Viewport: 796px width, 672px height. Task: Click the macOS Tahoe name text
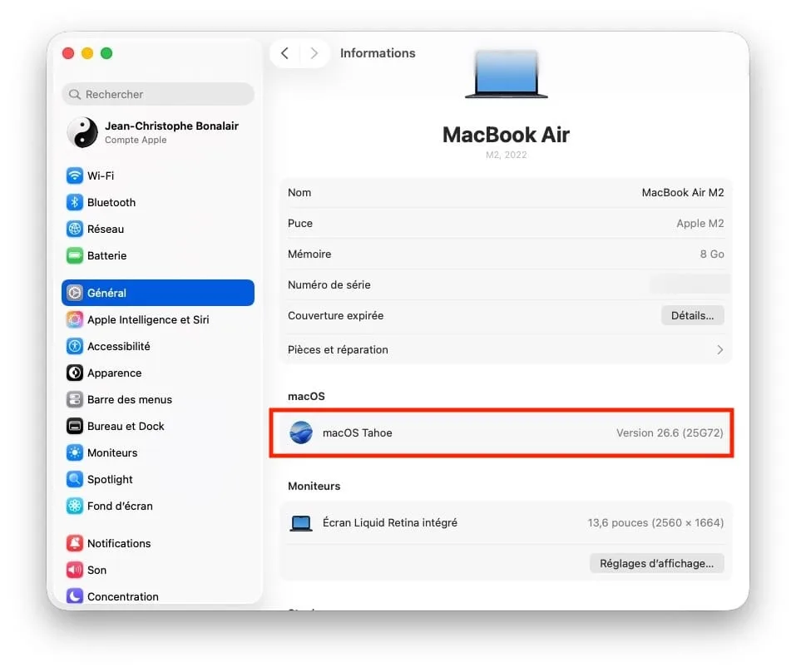tap(358, 433)
